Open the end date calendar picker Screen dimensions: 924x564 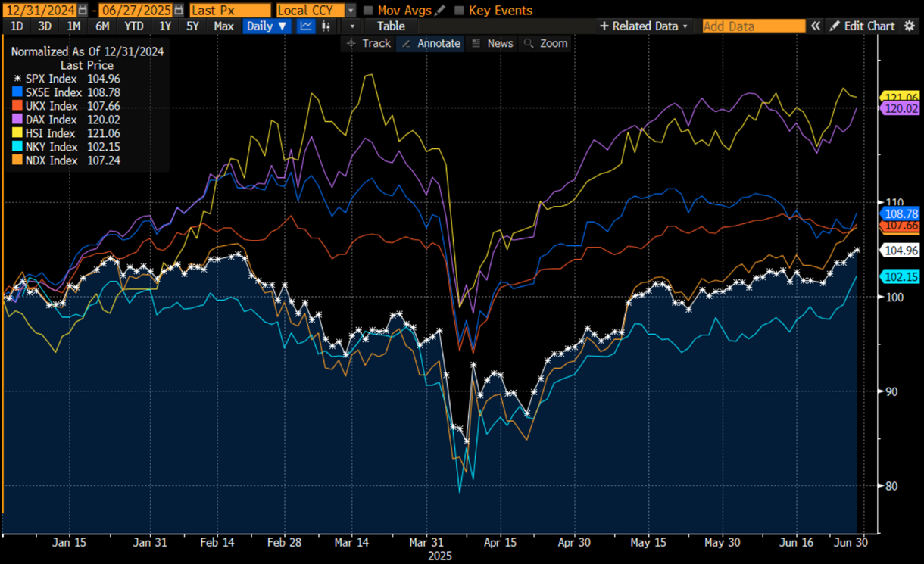[x=177, y=11]
